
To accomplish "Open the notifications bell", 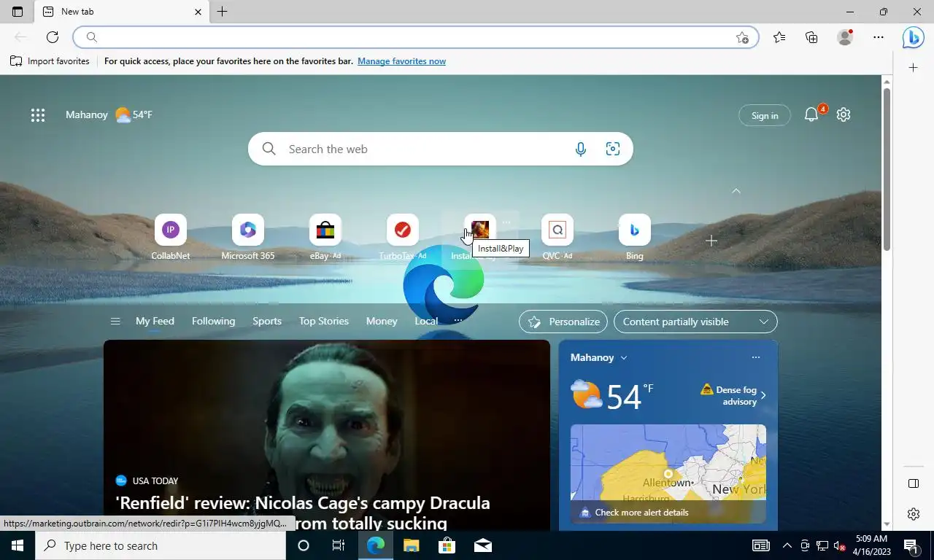I will click(x=811, y=114).
